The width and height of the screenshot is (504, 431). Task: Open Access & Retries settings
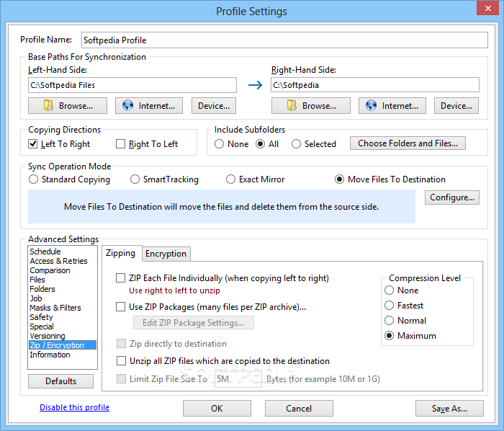pos(58,261)
